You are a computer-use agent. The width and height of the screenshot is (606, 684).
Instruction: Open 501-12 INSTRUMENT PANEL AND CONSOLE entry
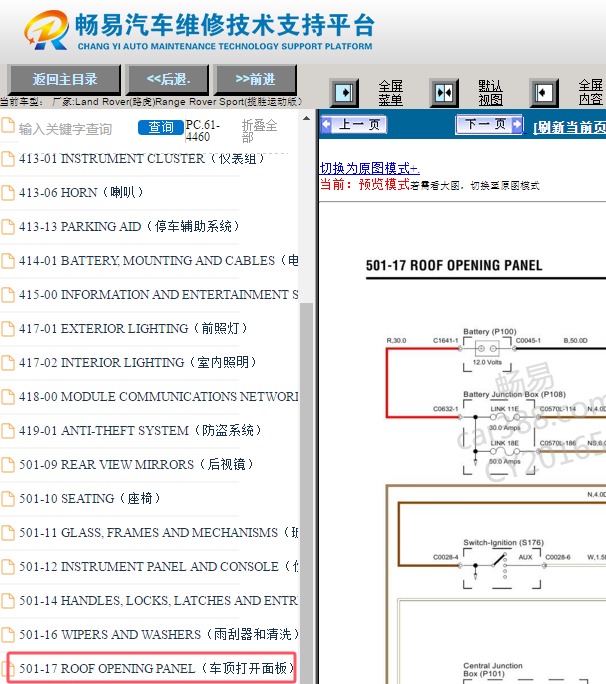click(158, 567)
